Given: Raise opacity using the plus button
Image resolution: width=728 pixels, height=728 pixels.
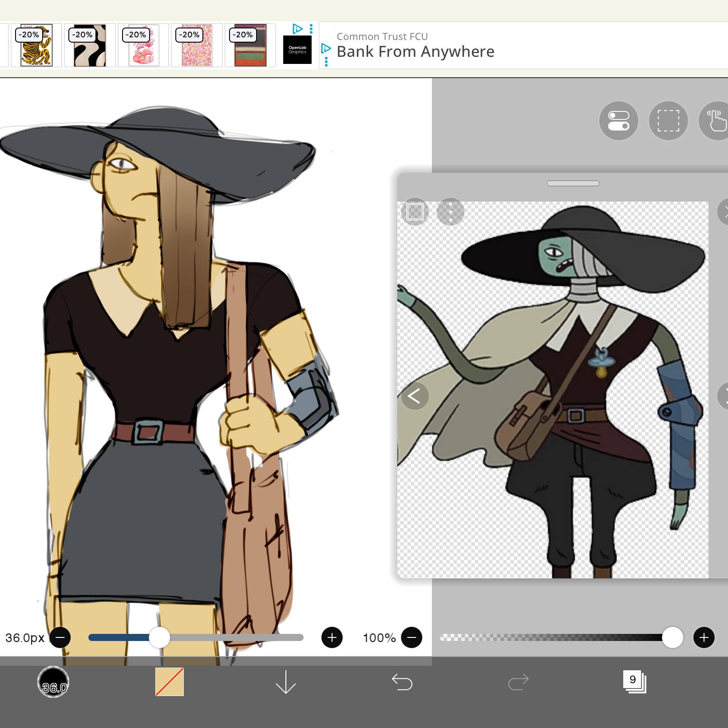Looking at the screenshot, I should click(704, 637).
